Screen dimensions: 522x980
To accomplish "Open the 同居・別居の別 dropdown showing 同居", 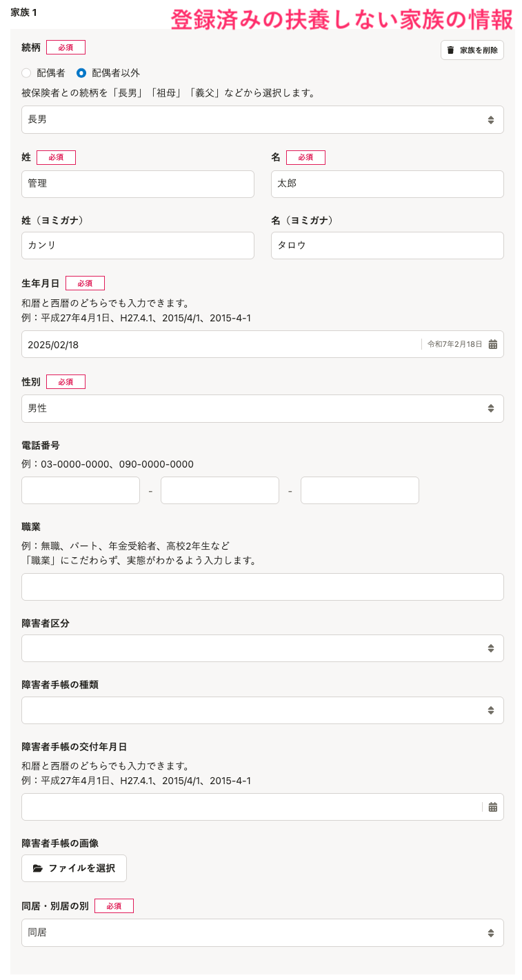I will pos(262,932).
